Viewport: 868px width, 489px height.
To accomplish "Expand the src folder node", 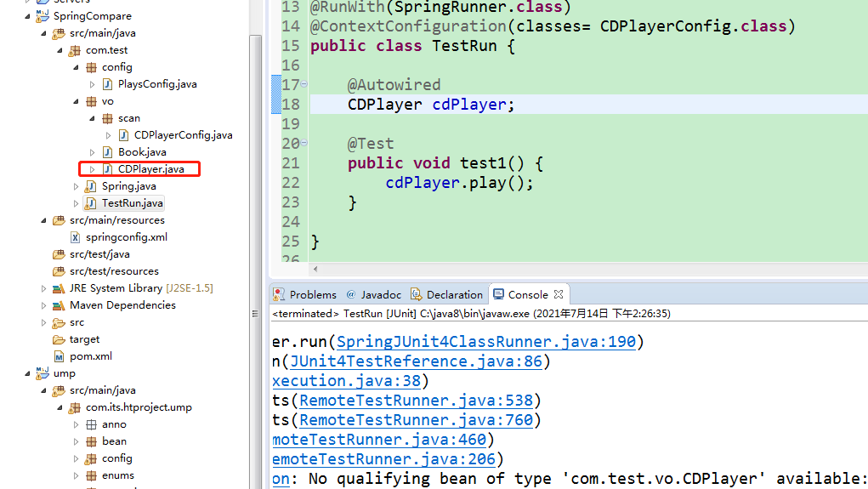I will [44, 322].
